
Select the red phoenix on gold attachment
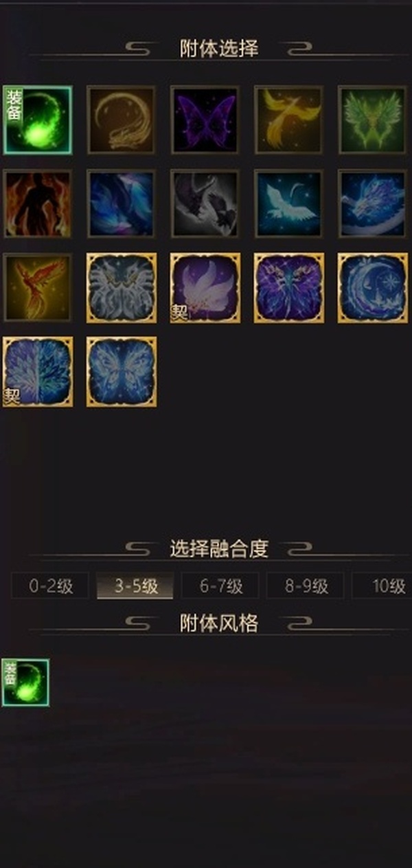point(37,287)
